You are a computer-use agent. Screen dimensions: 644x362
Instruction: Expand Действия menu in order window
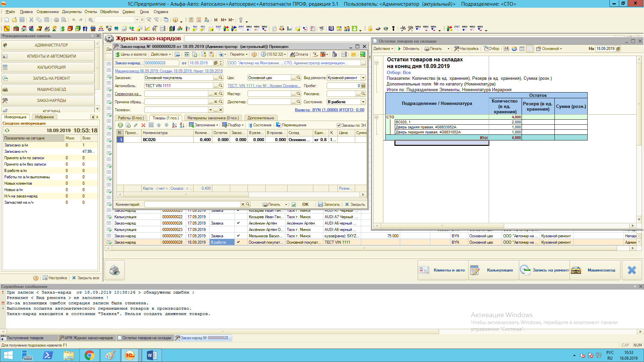tap(161, 54)
